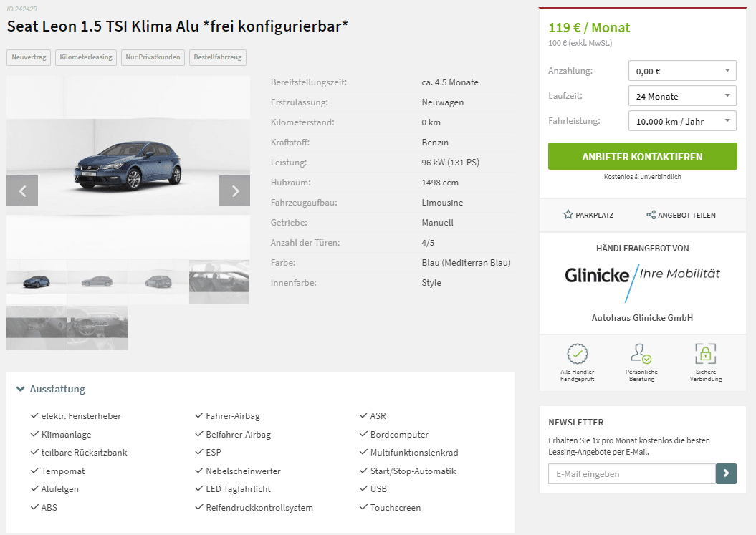Image resolution: width=756 pixels, height=535 pixels.
Task: Select the sixth thumbnail showing dashboard steering wheel
Action: 97,328
